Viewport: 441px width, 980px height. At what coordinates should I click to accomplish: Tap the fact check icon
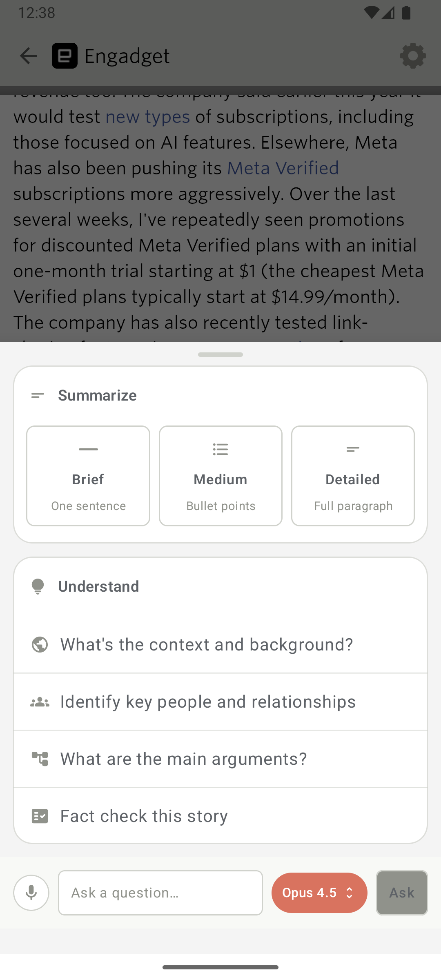[40, 816]
